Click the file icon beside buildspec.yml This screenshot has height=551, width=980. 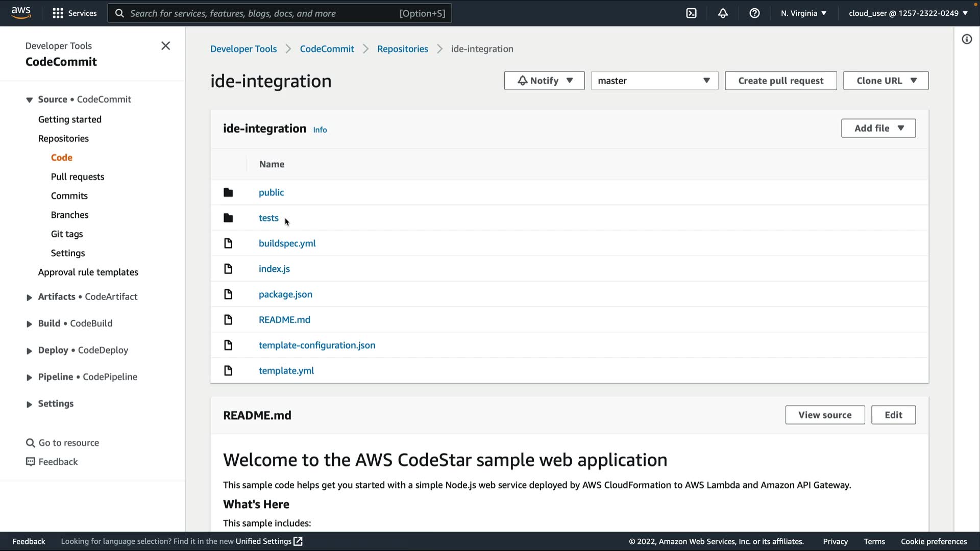(228, 243)
